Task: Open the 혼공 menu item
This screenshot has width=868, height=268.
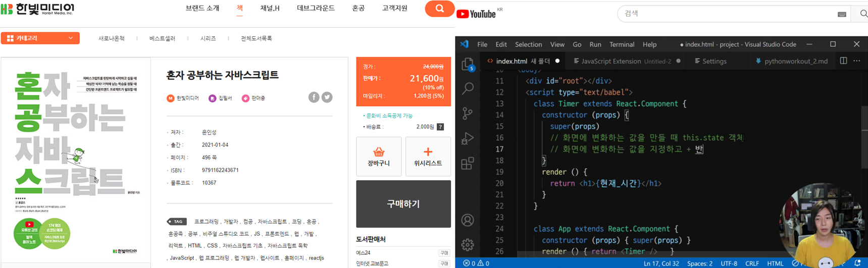Action: pos(359,8)
